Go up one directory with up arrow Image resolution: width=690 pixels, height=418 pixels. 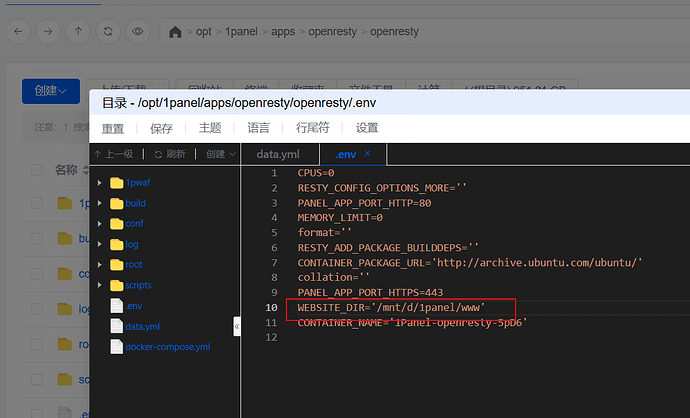coord(78,32)
